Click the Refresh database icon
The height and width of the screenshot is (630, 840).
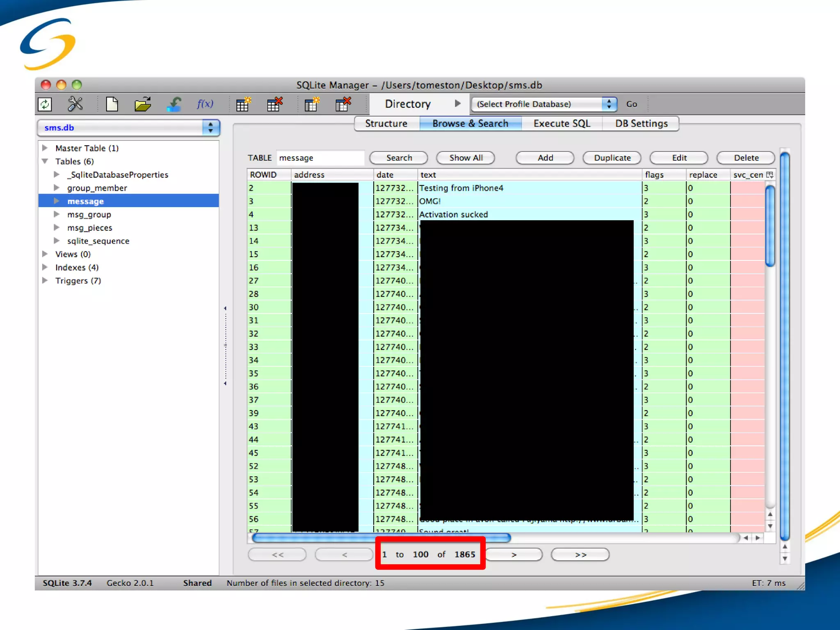click(45, 104)
